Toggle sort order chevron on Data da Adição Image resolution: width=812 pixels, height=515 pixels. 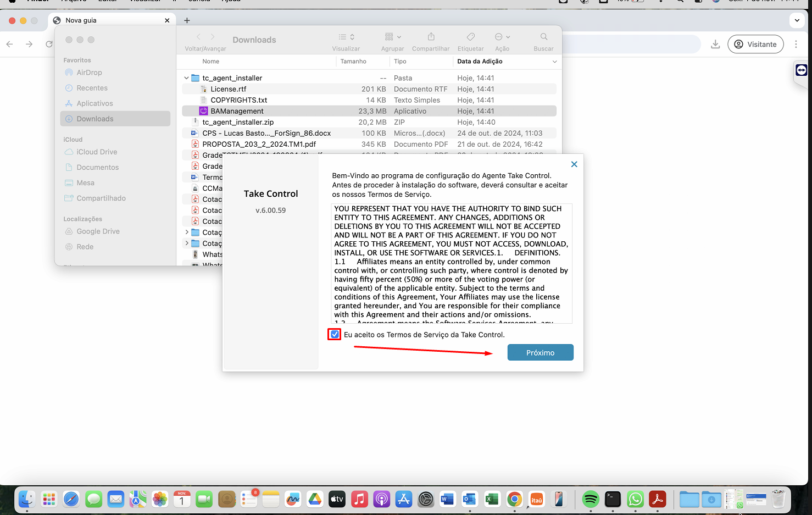point(554,62)
